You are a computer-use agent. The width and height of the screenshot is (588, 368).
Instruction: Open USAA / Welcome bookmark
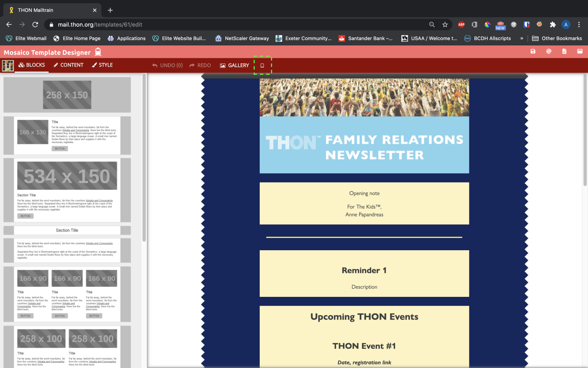pyautogui.click(x=429, y=38)
